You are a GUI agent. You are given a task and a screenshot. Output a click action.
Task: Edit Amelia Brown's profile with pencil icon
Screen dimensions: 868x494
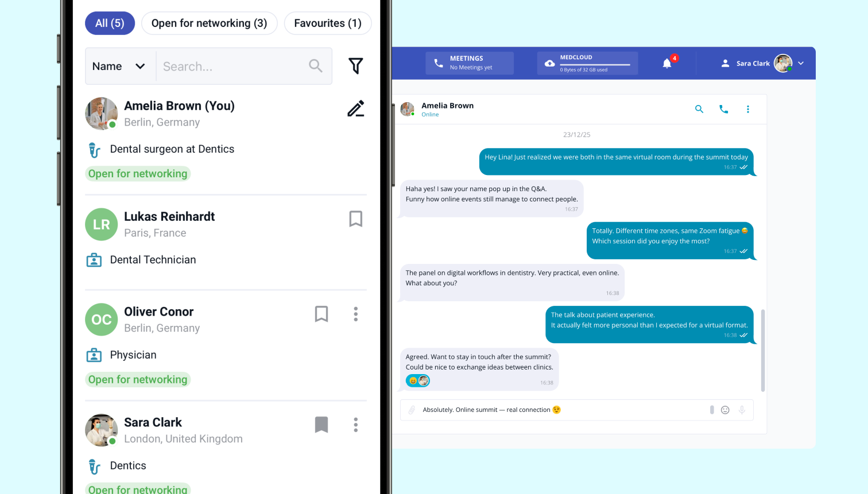(x=356, y=108)
